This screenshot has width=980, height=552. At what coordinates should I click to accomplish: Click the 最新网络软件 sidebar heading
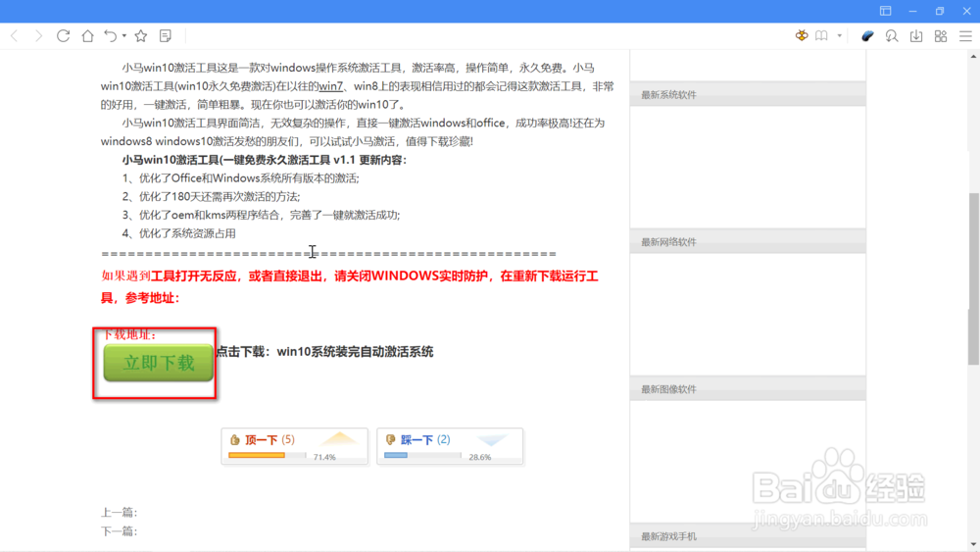pos(668,242)
